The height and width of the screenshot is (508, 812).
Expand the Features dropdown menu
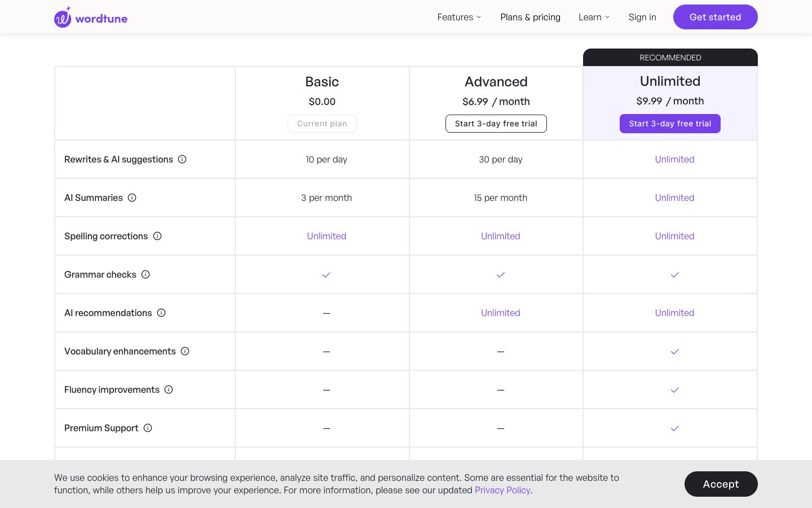[459, 17]
